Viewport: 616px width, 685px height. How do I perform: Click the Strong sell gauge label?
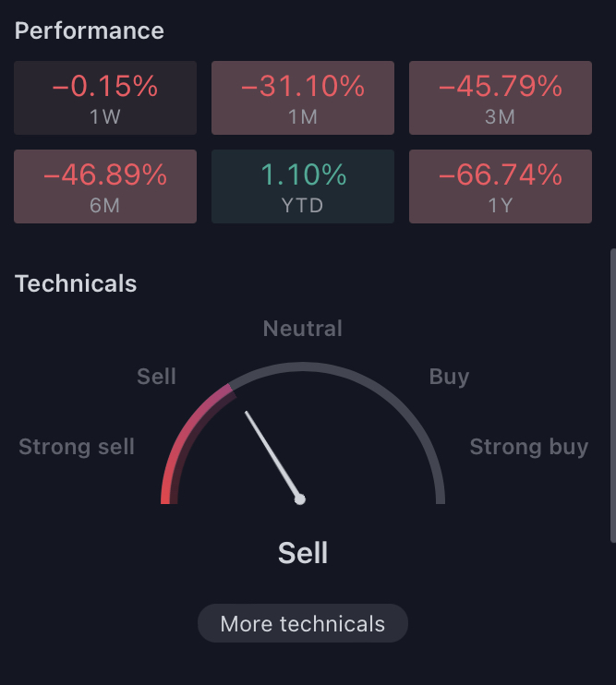77,447
